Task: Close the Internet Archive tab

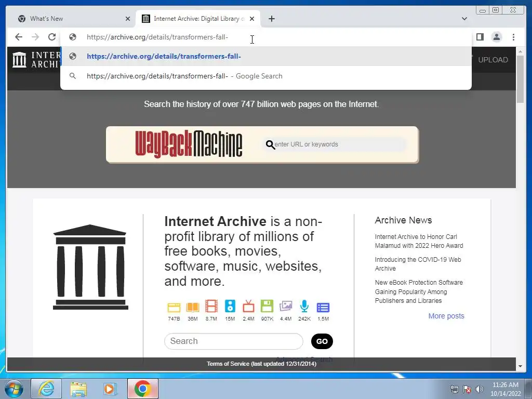Action: (x=252, y=19)
